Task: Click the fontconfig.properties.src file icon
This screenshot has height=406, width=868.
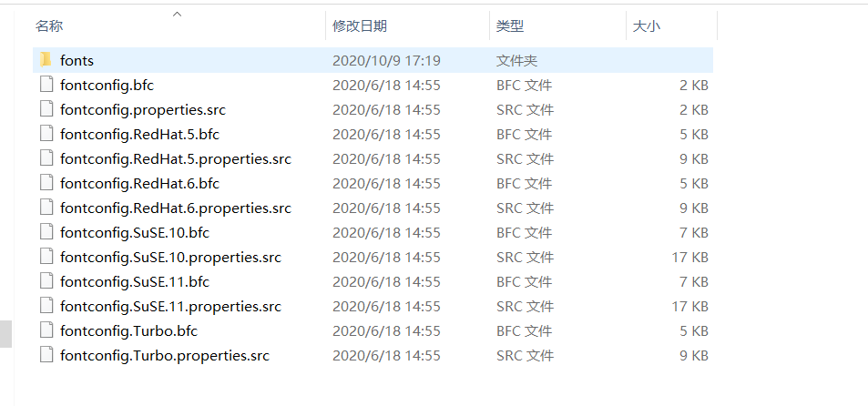Action: 46,109
